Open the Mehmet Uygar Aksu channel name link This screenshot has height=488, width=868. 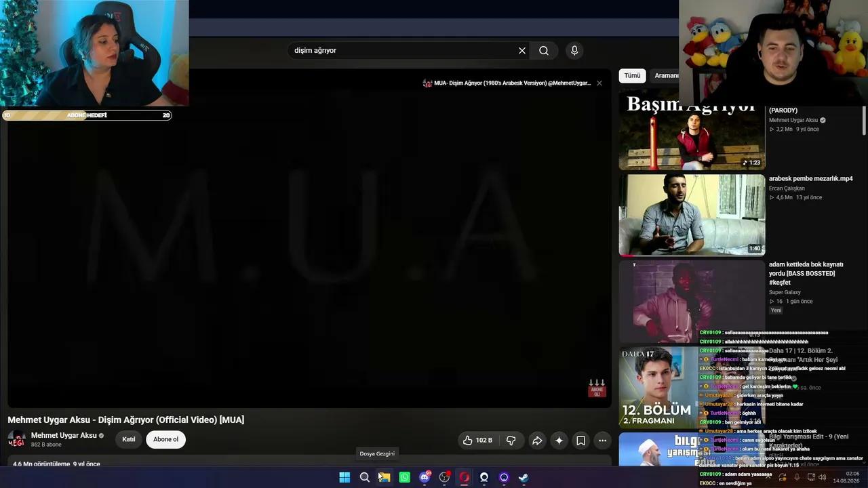click(64, 435)
